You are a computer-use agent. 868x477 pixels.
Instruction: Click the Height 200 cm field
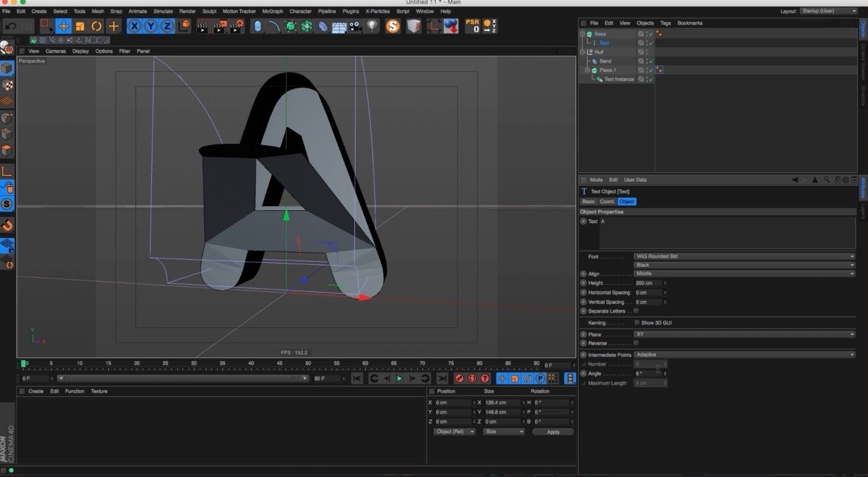pyautogui.click(x=648, y=283)
